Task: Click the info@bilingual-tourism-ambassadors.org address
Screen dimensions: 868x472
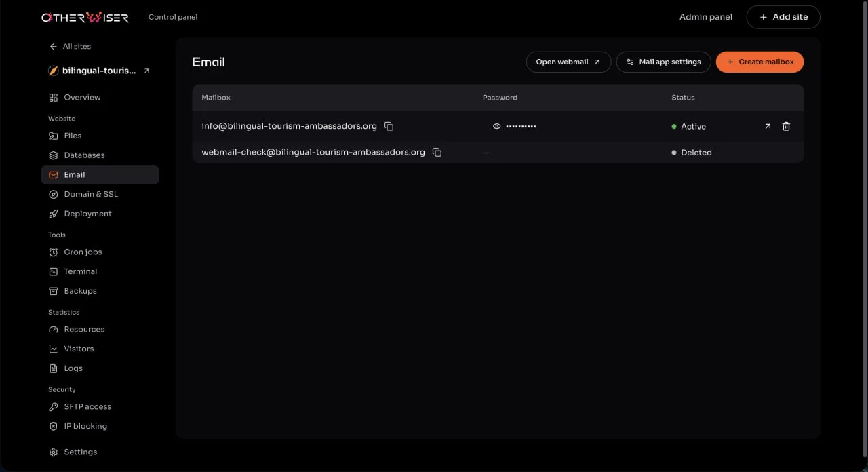Action: pos(289,126)
